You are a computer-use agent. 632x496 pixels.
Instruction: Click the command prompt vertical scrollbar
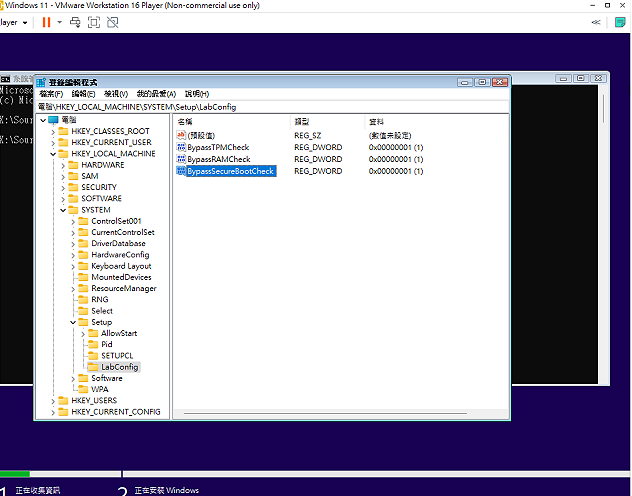tap(603, 109)
